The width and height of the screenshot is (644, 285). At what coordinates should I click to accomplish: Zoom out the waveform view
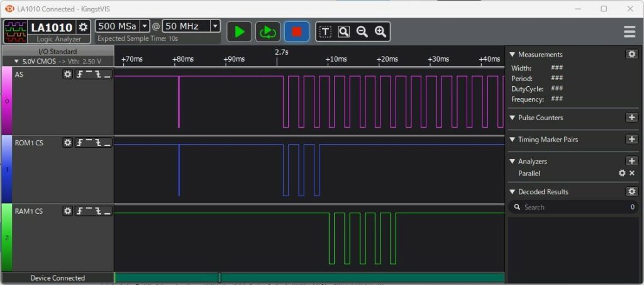362,31
